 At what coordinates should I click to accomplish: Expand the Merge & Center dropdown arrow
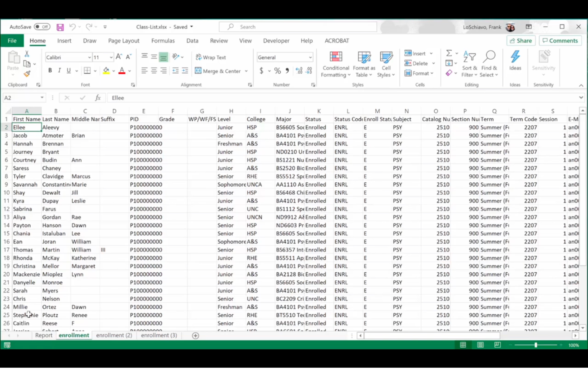(247, 71)
